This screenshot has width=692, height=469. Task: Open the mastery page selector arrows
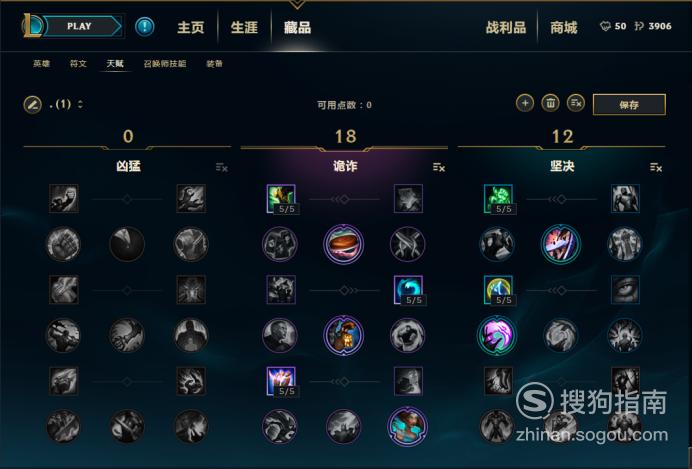pos(80,105)
